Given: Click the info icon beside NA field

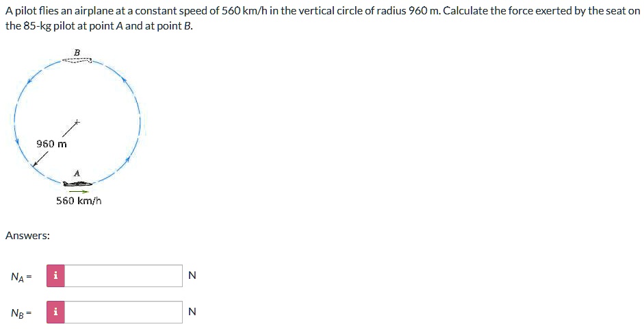Looking at the screenshot, I should (x=57, y=276).
